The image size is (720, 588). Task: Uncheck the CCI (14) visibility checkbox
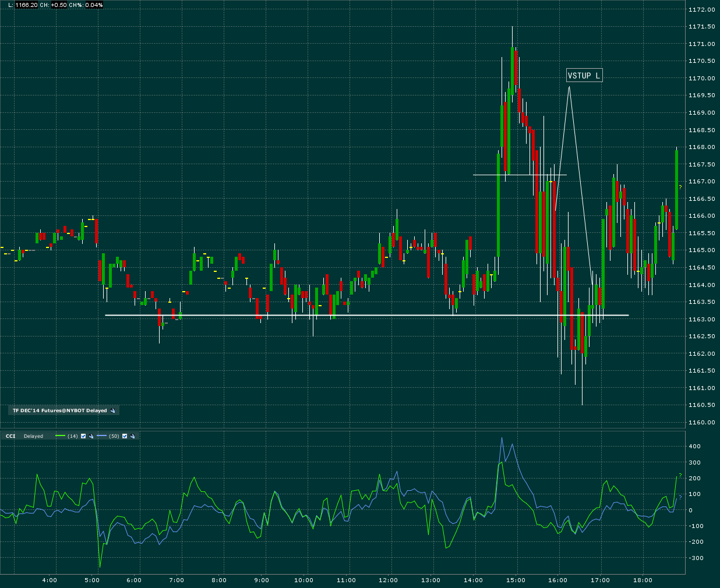(83, 436)
